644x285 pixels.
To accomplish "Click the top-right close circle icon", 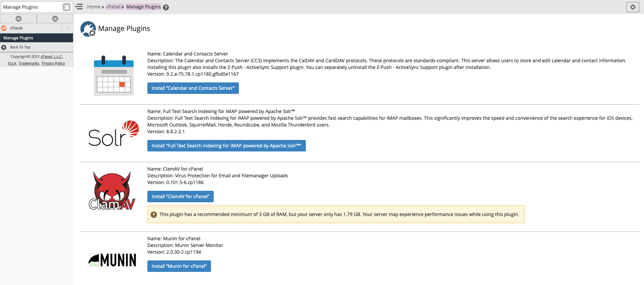I will [633, 7].
